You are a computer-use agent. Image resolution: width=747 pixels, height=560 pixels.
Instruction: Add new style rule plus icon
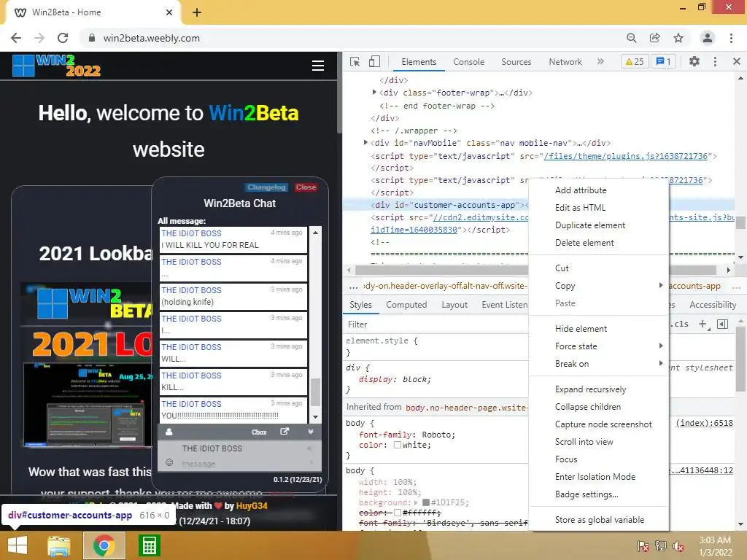(x=703, y=324)
